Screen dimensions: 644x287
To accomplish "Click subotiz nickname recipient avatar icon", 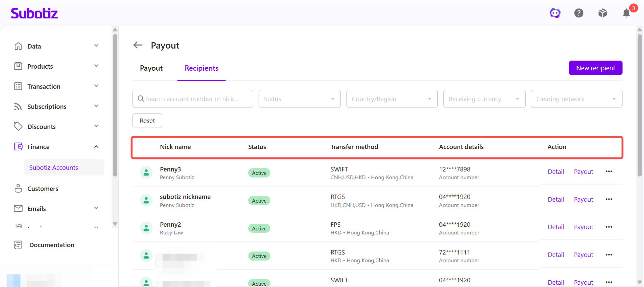I will pos(146,201).
